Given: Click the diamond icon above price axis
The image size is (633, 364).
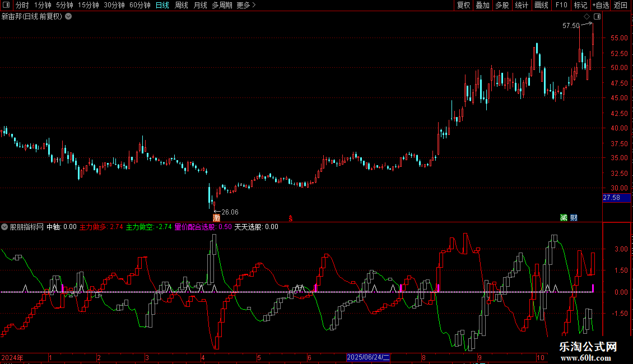Looking at the screenshot, I should tap(587, 16).
